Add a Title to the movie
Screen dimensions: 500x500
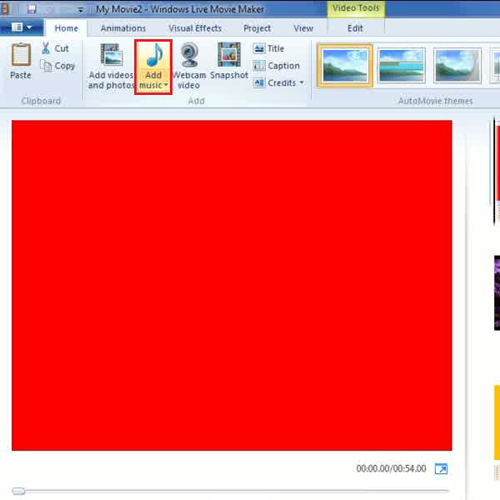tap(269, 49)
